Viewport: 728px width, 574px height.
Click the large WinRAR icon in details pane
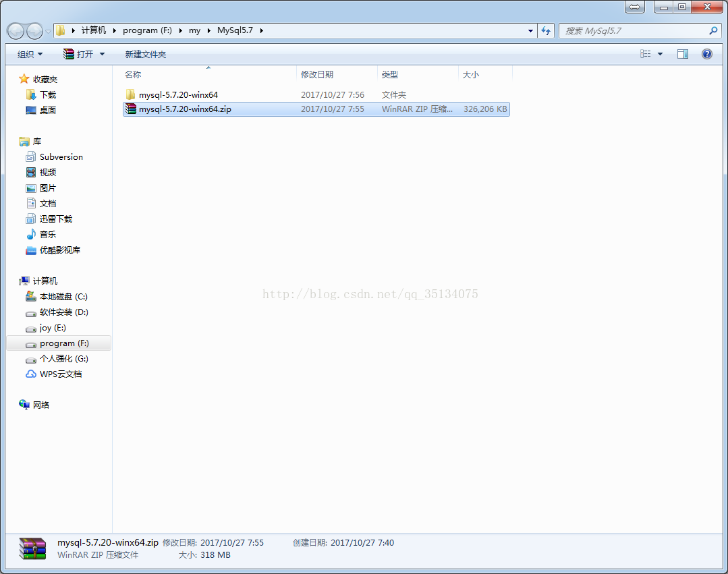[x=32, y=548]
